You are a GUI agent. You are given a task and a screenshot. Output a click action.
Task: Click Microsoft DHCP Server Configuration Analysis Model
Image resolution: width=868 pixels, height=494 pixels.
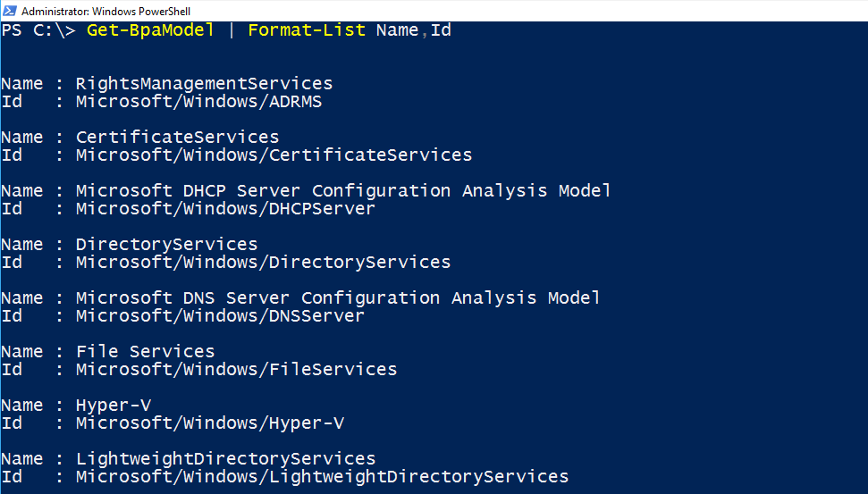click(x=343, y=191)
